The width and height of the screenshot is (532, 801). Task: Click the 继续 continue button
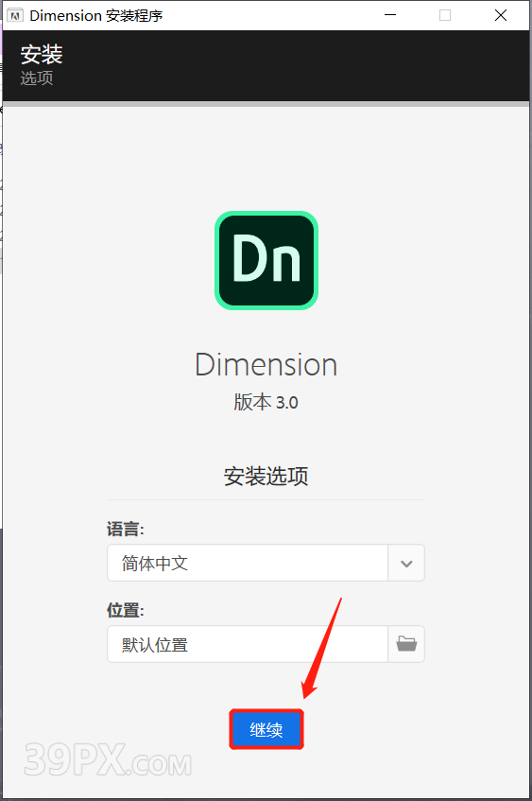(266, 729)
